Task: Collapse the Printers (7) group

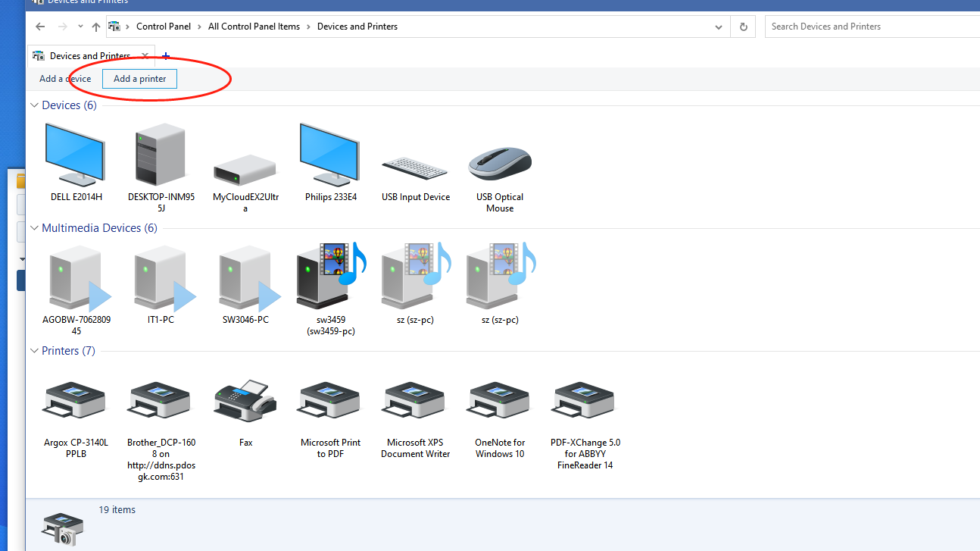Action: [x=35, y=351]
